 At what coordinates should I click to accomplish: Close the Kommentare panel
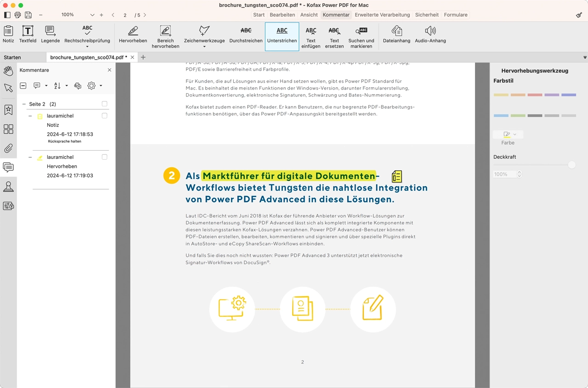[109, 70]
